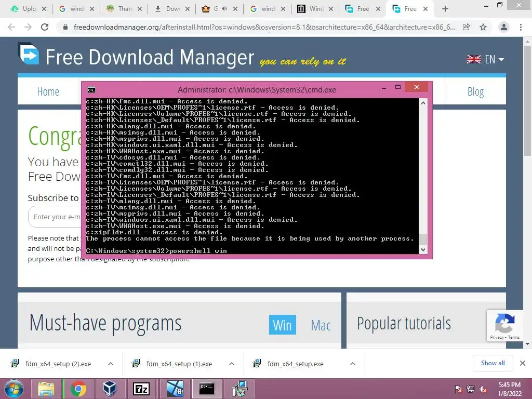
Task: Select the Mac programs tab
Action: [x=321, y=325]
